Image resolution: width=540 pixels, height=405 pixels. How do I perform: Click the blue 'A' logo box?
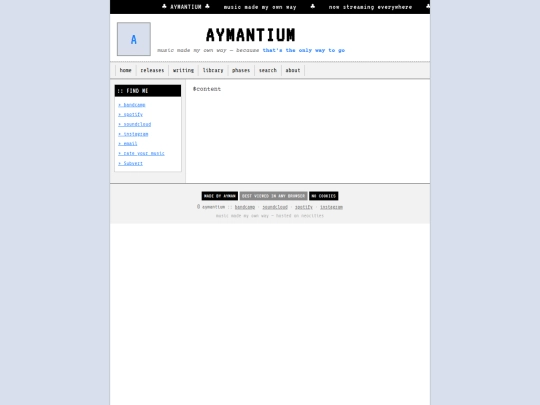(134, 39)
